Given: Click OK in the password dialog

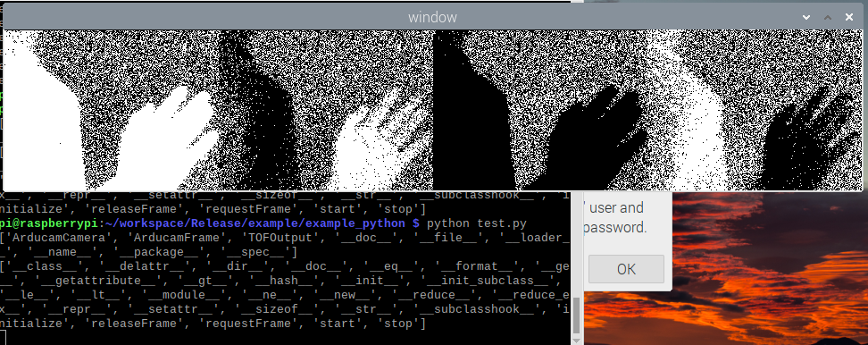Looking at the screenshot, I should pos(626,269).
